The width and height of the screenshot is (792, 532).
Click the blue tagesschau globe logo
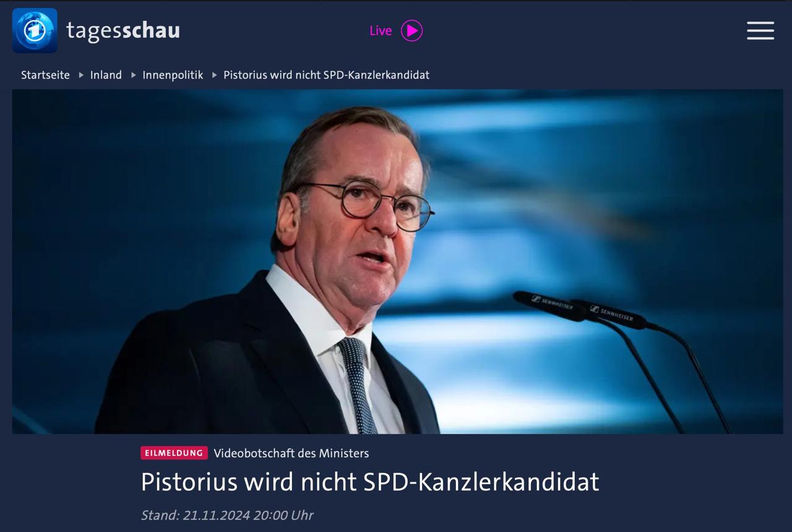click(35, 30)
